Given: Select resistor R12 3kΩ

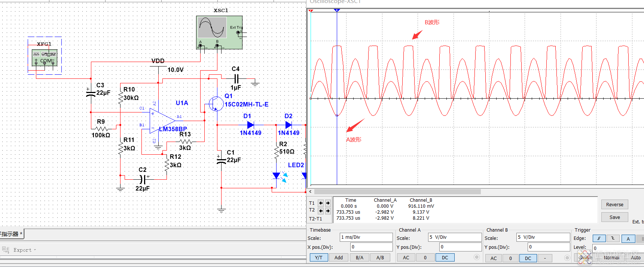Looking at the screenshot, I should [x=167, y=165].
